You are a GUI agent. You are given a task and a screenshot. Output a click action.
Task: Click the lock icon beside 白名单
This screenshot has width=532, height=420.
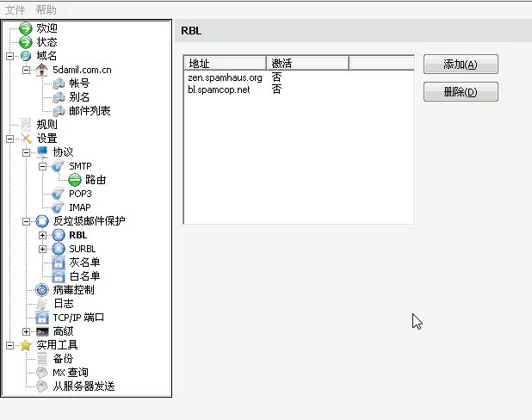(59, 276)
